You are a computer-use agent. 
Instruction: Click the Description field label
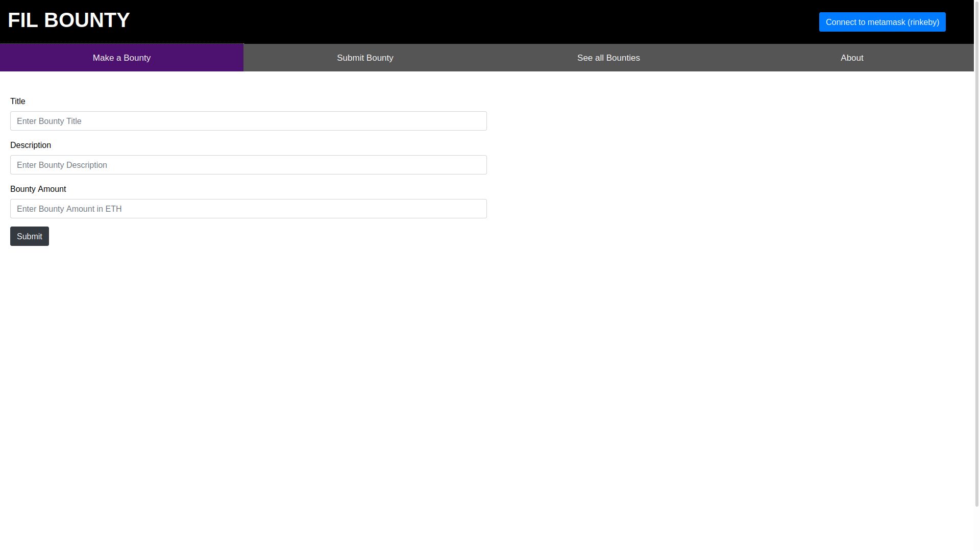point(31,145)
